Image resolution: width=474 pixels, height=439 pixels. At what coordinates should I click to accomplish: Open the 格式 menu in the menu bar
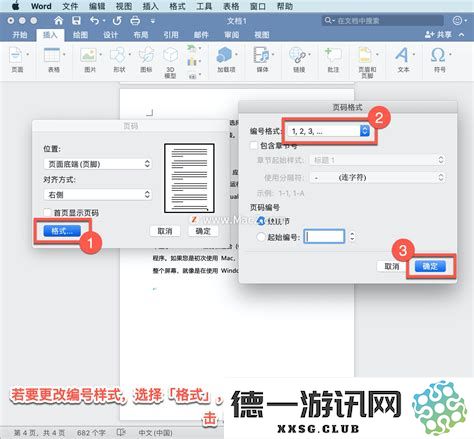pos(177,6)
